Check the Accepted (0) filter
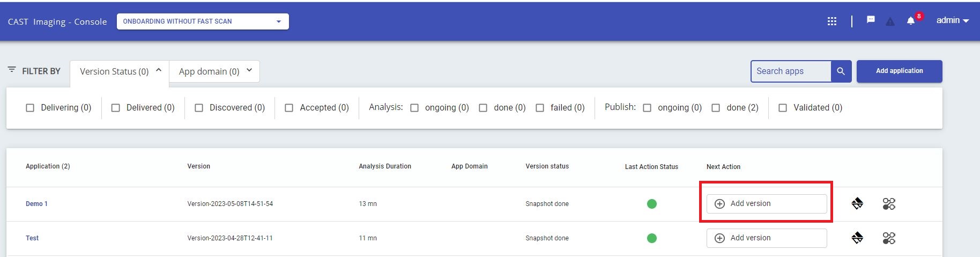 pyautogui.click(x=289, y=108)
